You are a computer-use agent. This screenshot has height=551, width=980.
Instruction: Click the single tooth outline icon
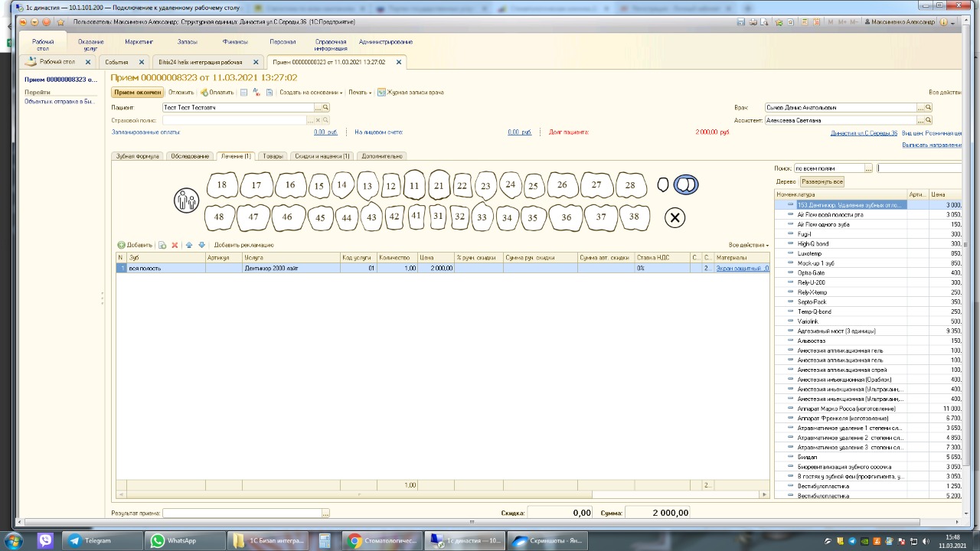point(663,184)
